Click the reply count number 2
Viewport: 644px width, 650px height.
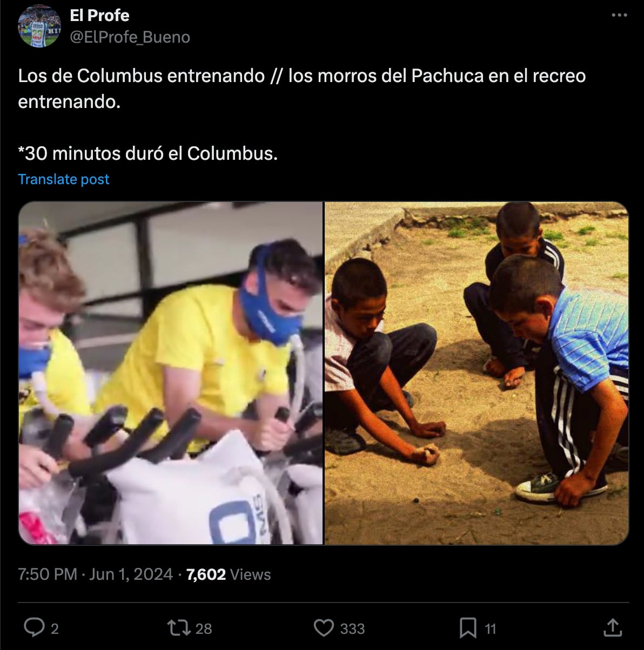click(x=55, y=628)
